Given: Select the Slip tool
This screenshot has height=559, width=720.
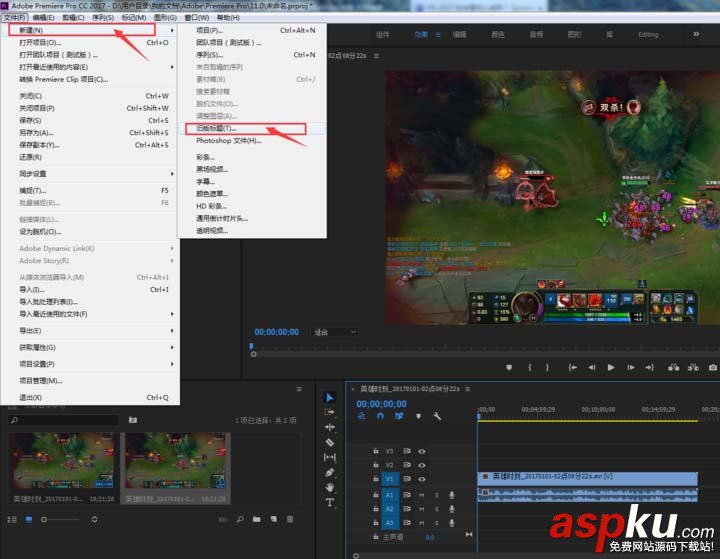Looking at the screenshot, I should click(x=329, y=457).
